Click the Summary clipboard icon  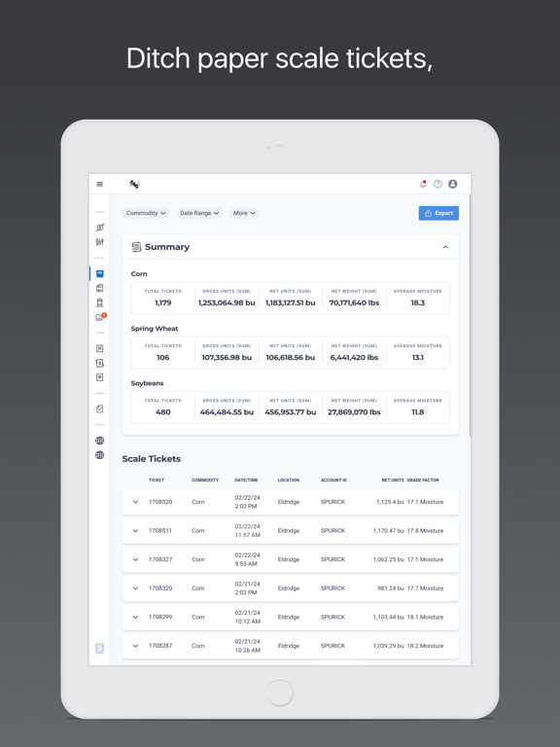pyautogui.click(x=136, y=247)
